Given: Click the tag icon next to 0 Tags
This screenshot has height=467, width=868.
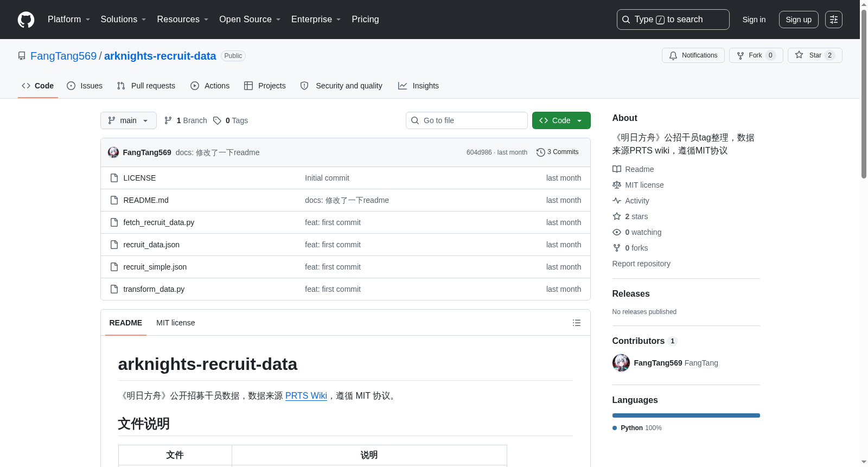Looking at the screenshot, I should [x=217, y=120].
